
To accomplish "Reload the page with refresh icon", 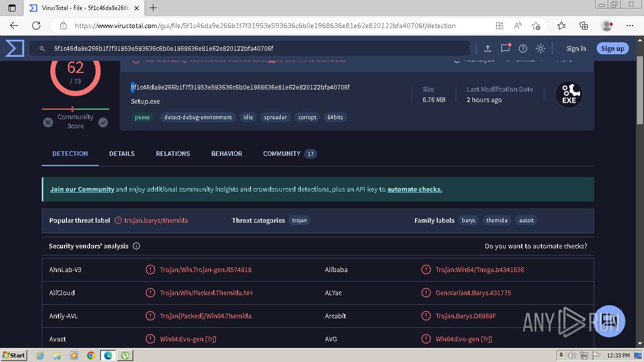I will (x=36, y=26).
